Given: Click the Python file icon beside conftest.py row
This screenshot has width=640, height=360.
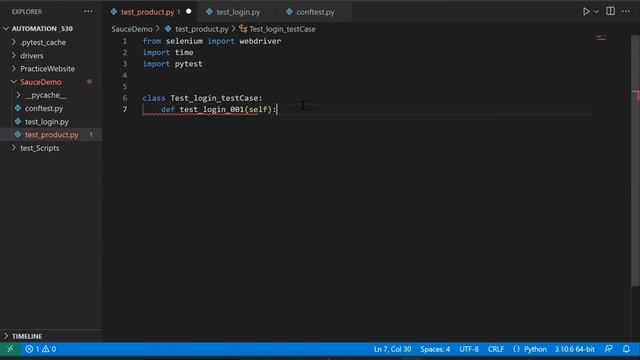Looking at the screenshot, I should (x=18, y=108).
